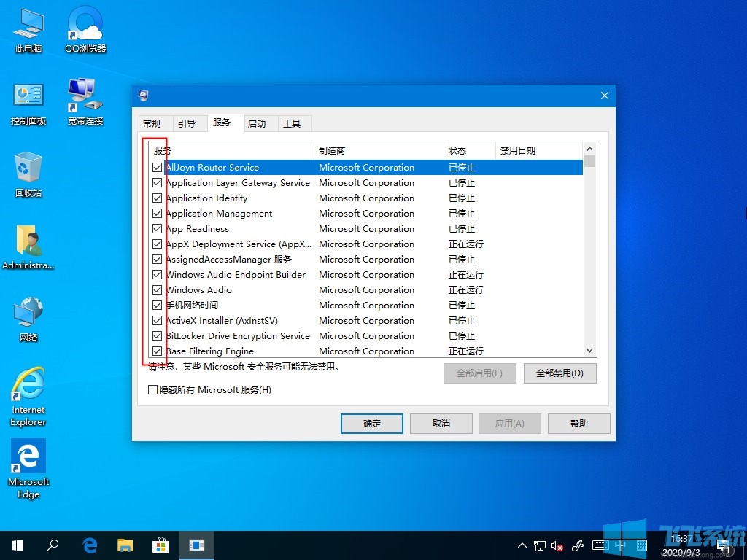
Task: Open QQ浏览器 from the desktop
Action: 84,29
